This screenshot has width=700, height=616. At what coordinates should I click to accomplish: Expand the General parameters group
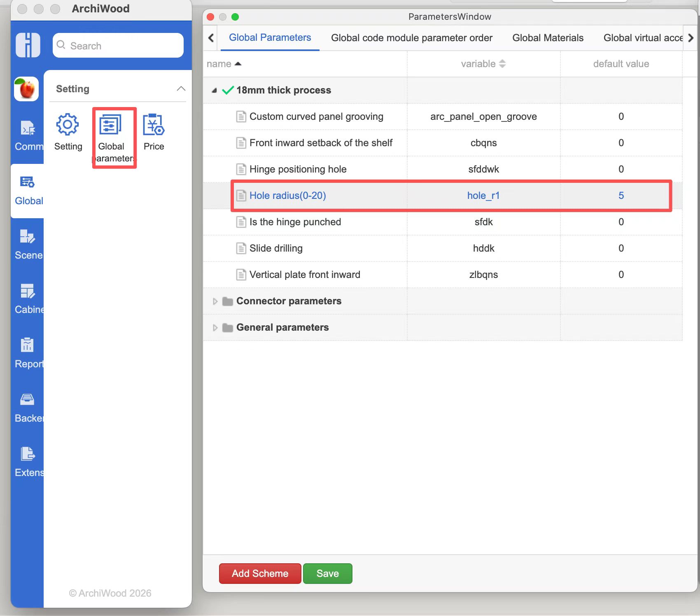coord(215,327)
